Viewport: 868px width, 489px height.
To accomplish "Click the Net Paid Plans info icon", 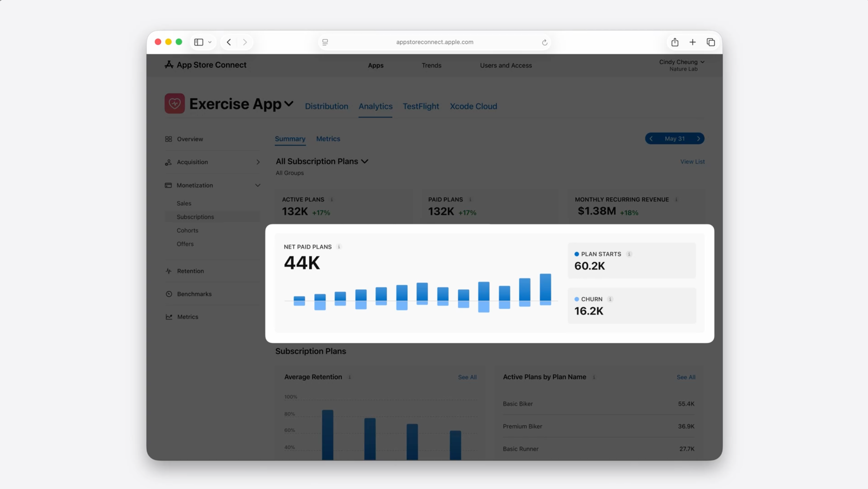I will click(x=339, y=247).
